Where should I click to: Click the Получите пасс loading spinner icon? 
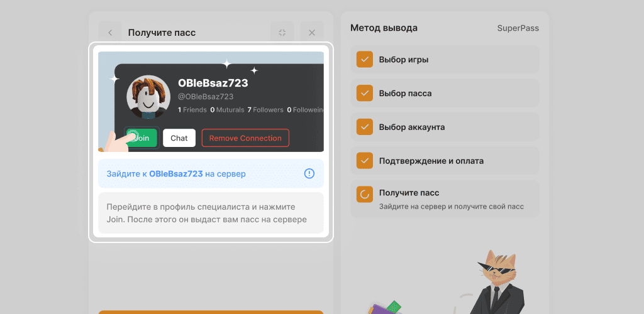(365, 195)
